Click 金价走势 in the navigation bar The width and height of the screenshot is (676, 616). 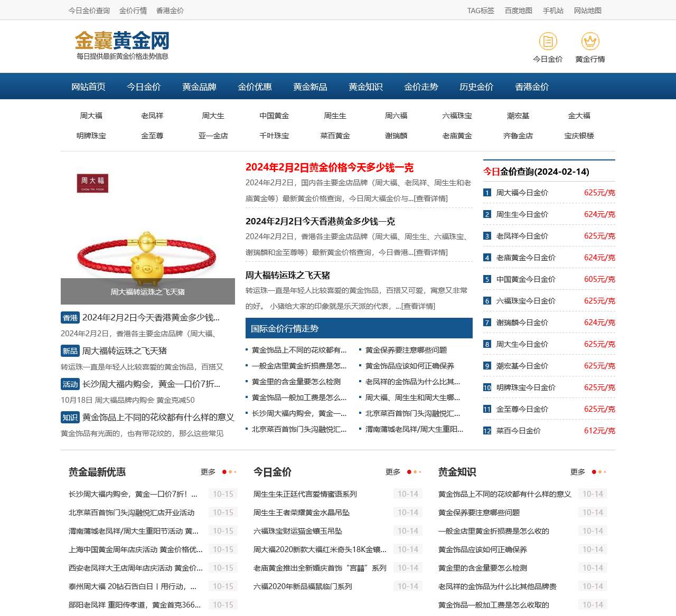point(421,87)
